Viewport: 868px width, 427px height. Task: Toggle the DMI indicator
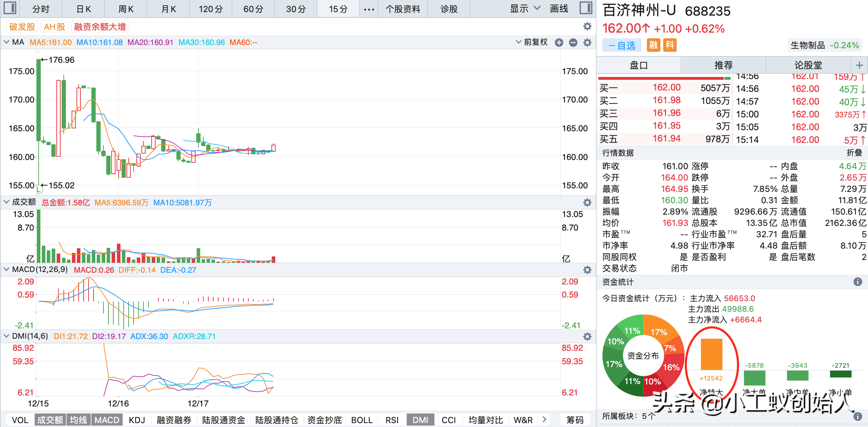pos(421,420)
